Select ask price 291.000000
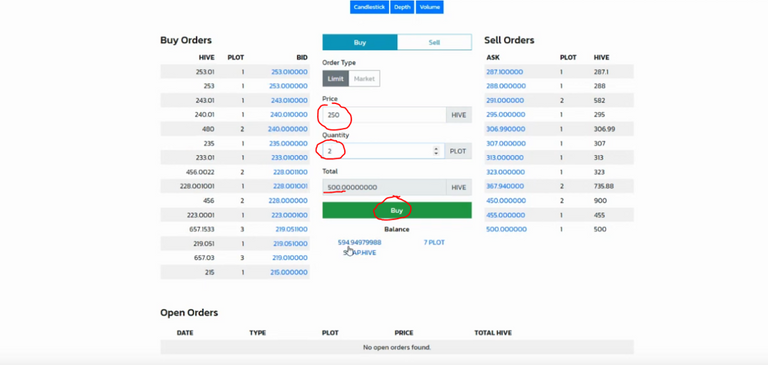Image resolution: width=768 pixels, height=365 pixels. [x=505, y=100]
